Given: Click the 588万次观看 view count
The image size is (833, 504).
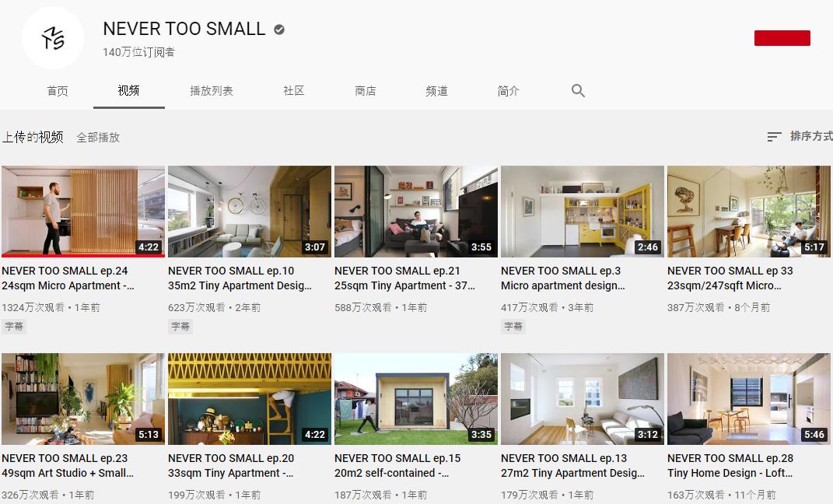Looking at the screenshot, I should tap(363, 307).
